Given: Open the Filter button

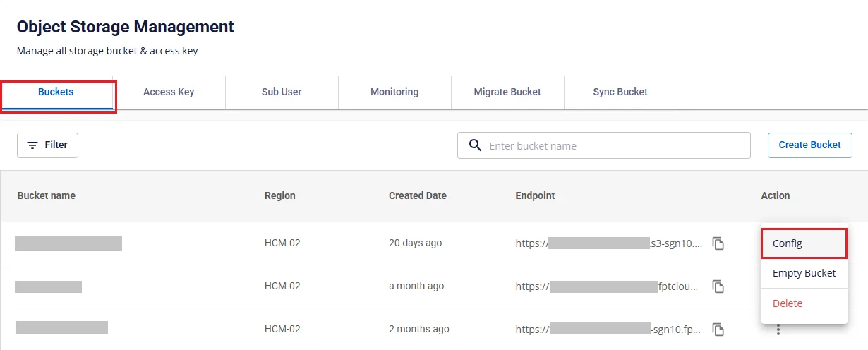Looking at the screenshot, I should point(47,145).
